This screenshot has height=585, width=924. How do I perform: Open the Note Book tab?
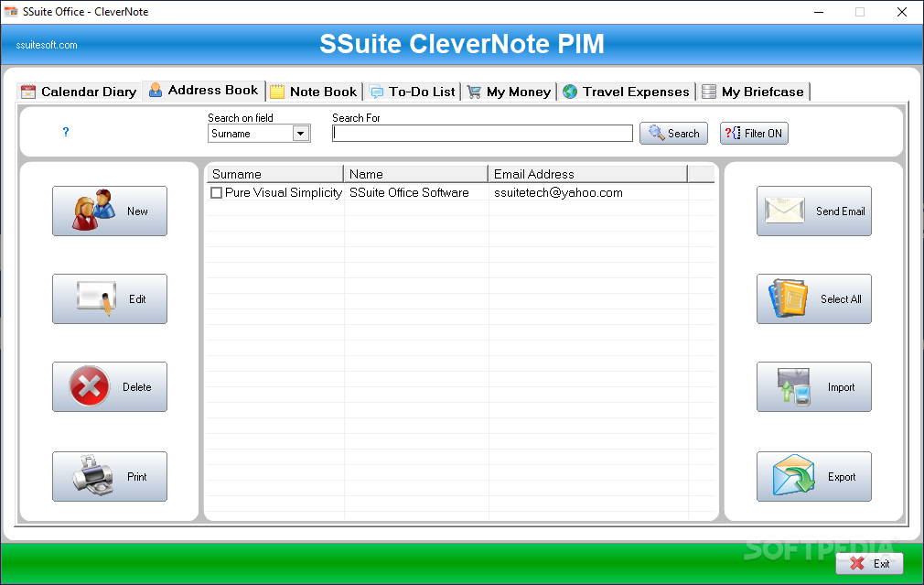(314, 92)
